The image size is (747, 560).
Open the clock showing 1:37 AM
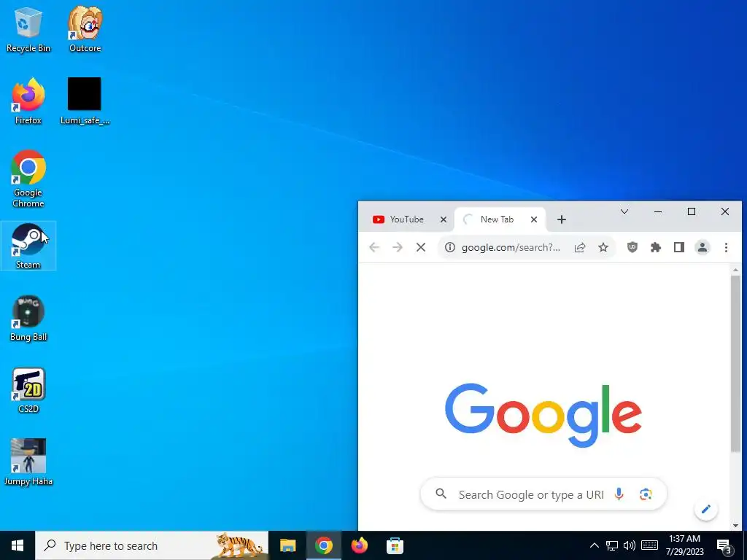tap(684, 545)
